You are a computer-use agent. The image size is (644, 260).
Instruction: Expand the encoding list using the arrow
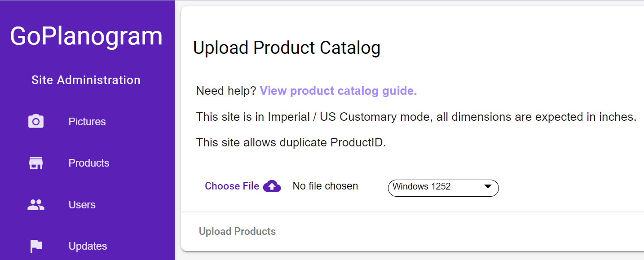pyautogui.click(x=488, y=186)
